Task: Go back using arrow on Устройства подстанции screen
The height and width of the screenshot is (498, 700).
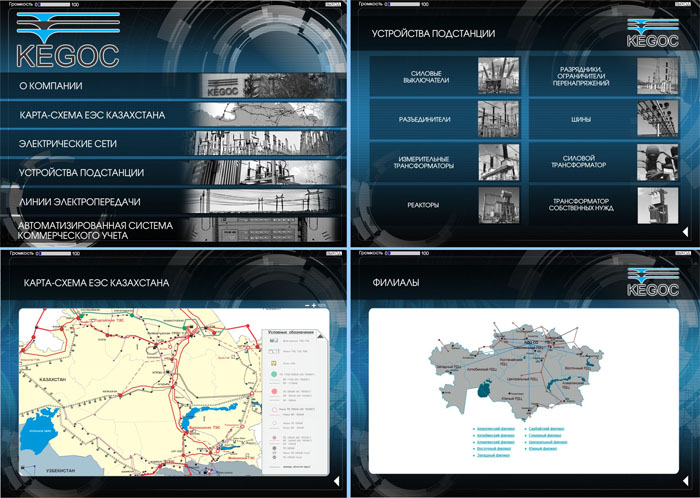Action: [686, 232]
